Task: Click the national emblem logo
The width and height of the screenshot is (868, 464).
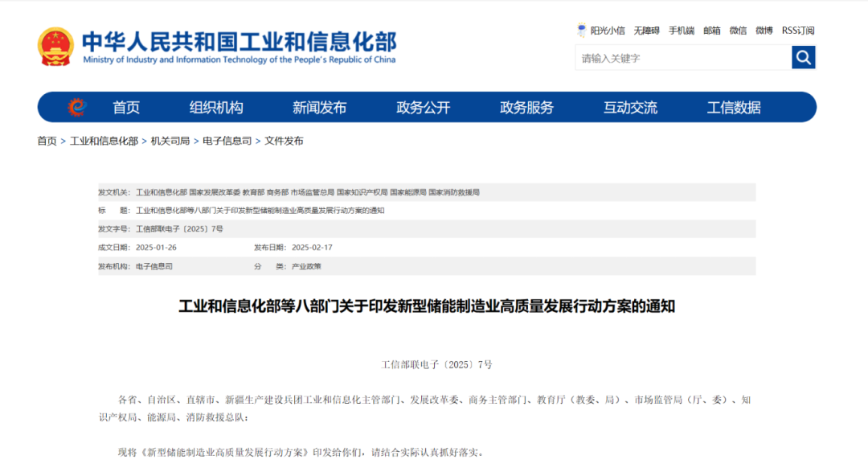Action: (x=55, y=47)
